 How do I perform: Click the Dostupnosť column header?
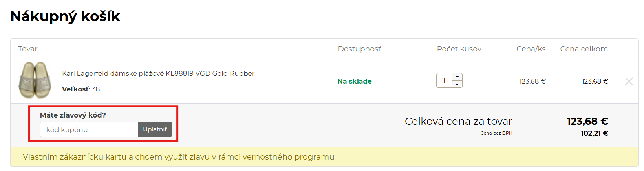pos(359,49)
